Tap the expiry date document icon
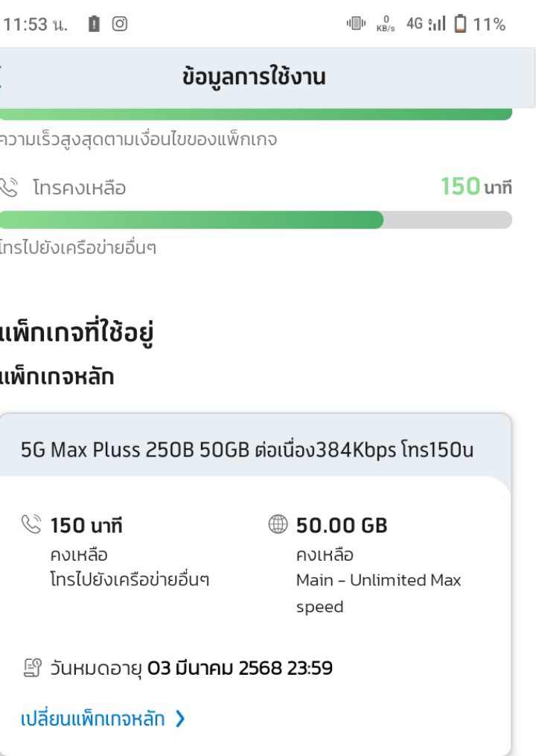Screen dimensions: 536x756 pyautogui.click(x=32, y=668)
